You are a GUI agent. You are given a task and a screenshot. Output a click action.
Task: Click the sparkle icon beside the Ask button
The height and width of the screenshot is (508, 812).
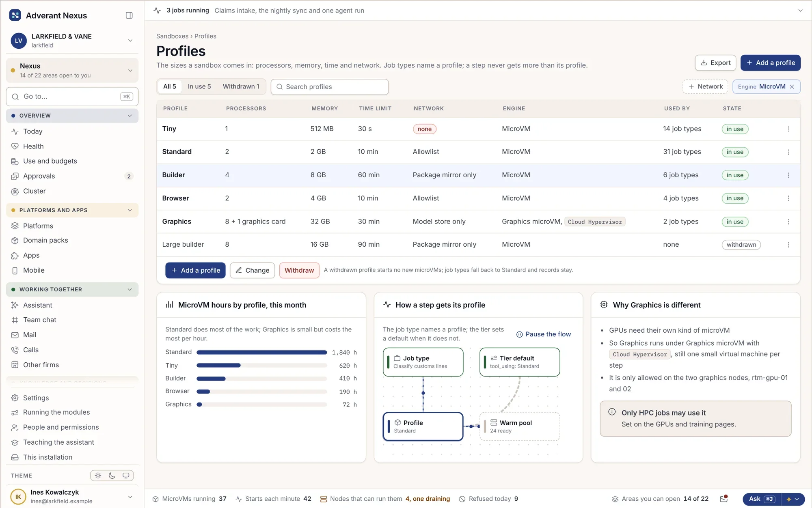789,499
